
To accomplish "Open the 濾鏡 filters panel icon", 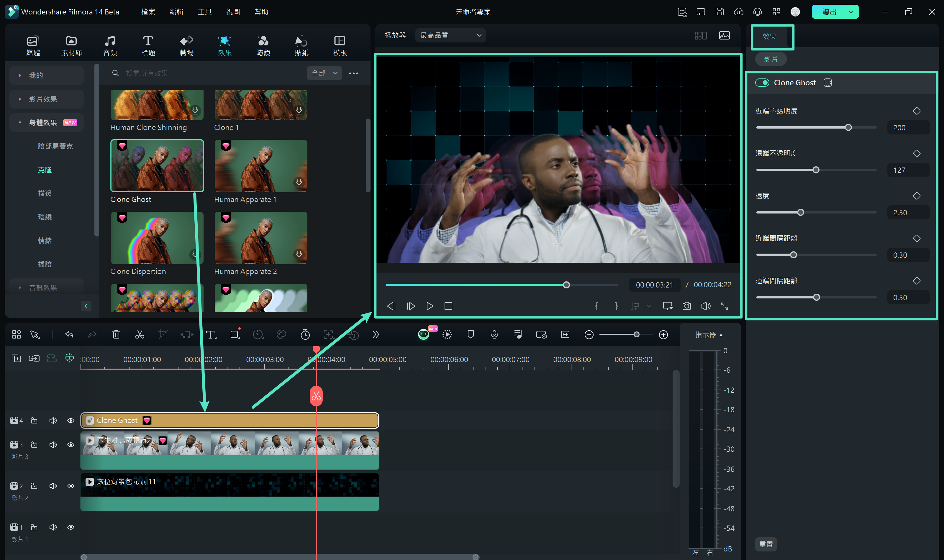I will coord(263,46).
